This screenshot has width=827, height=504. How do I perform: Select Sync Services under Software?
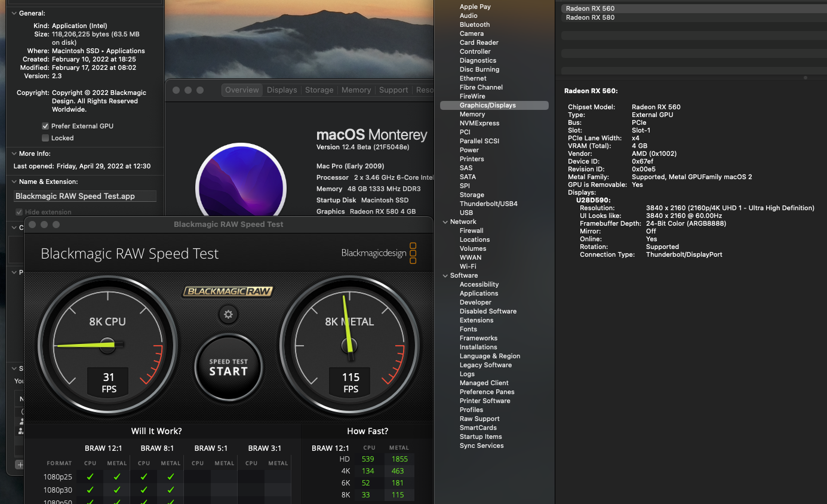pyautogui.click(x=482, y=445)
